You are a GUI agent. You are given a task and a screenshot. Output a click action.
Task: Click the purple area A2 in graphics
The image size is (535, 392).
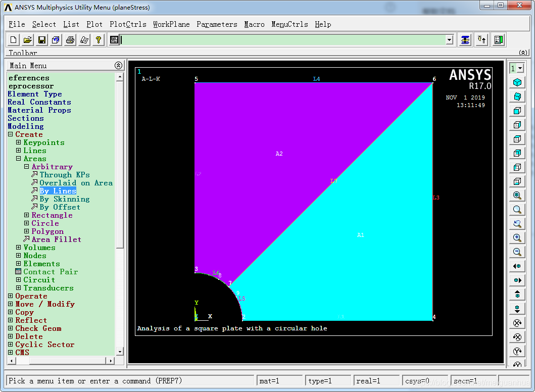279,154
